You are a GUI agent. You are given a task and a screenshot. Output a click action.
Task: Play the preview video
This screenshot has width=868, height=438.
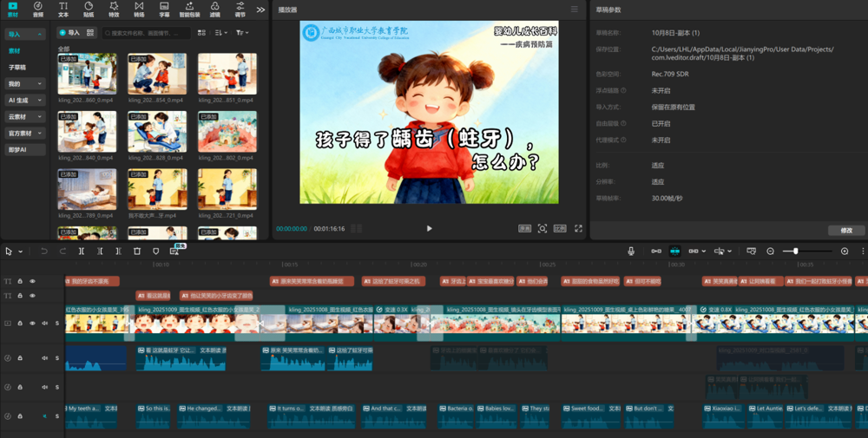(x=429, y=228)
